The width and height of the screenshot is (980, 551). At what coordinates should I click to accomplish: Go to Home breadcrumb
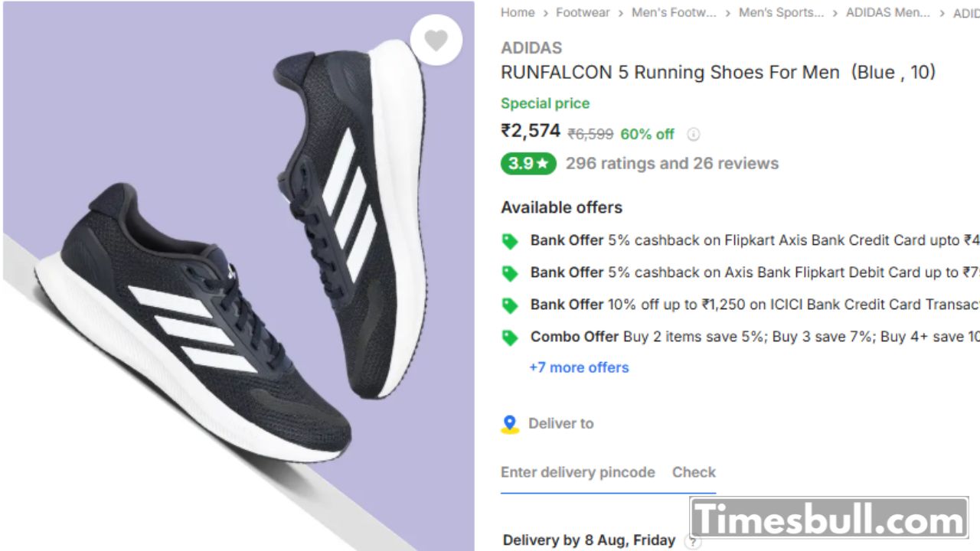pos(518,12)
